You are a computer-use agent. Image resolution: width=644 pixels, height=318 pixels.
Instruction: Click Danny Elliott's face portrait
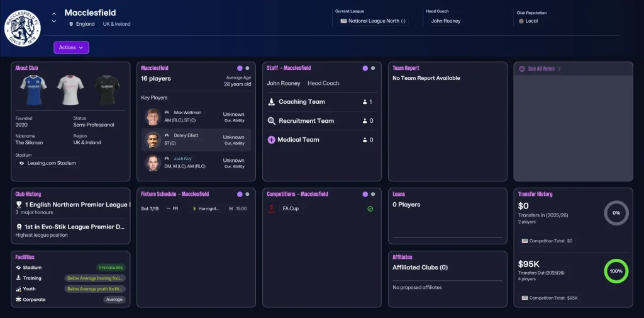tap(152, 140)
